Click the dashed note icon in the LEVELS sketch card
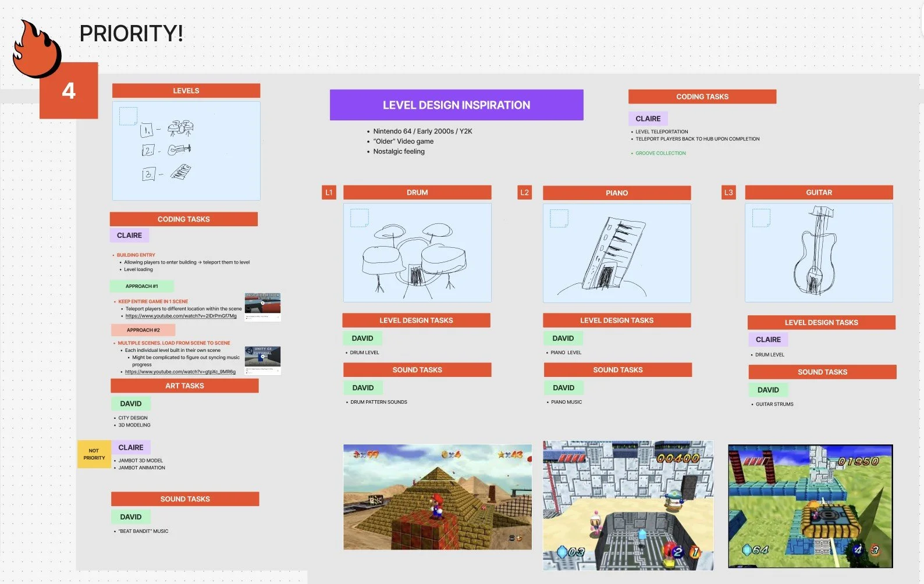The height and width of the screenshot is (584, 924). coord(128,116)
